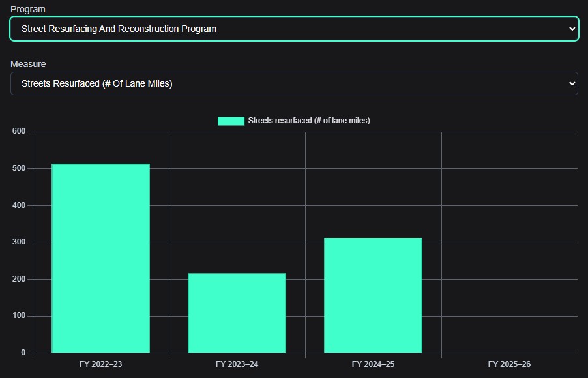Open the Measure dropdown selector
588x378 pixels.
(x=293, y=83)
